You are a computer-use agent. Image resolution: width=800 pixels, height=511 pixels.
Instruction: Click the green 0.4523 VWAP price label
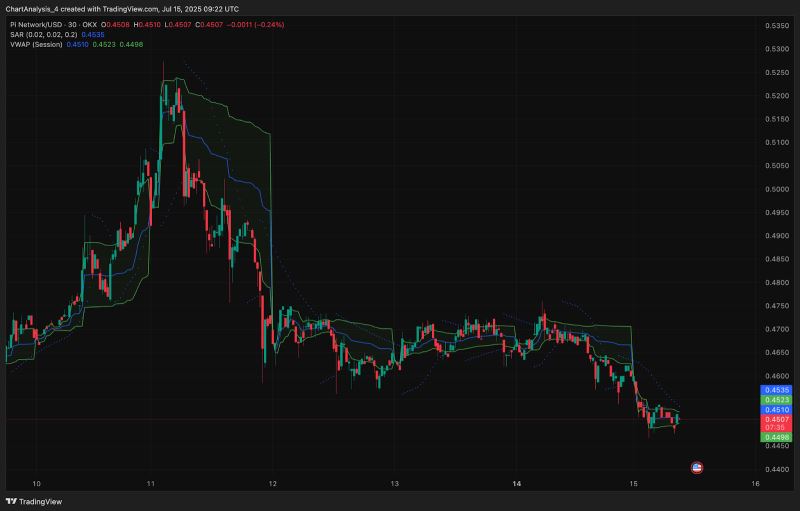776,399
